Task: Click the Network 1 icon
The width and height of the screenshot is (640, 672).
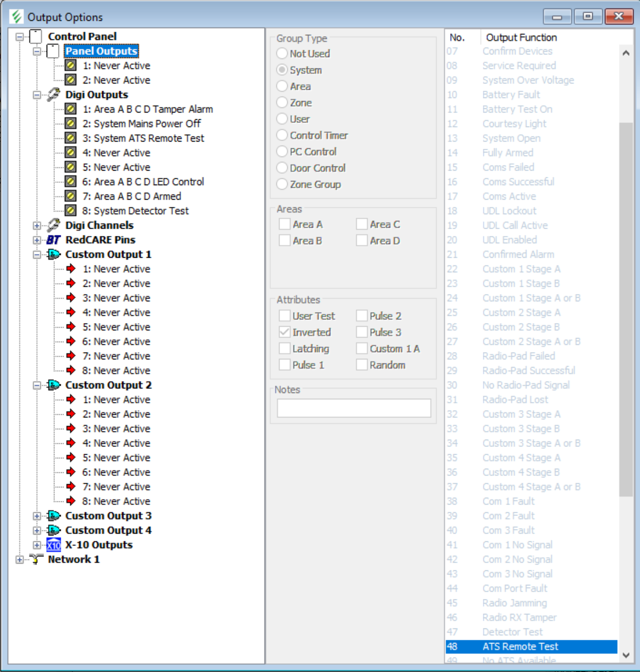Action: click(36, 559)
